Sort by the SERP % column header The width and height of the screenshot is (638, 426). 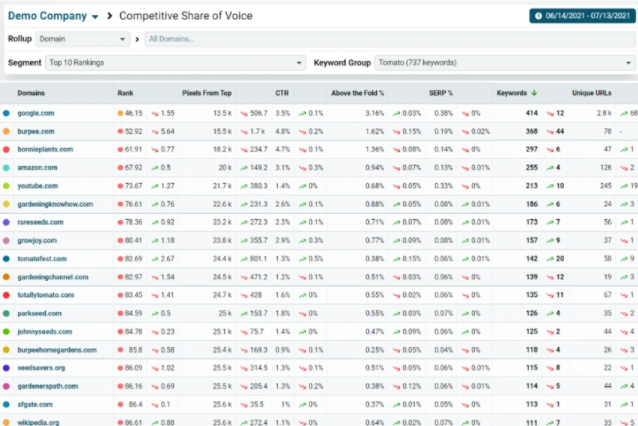(x=441, y=93)
